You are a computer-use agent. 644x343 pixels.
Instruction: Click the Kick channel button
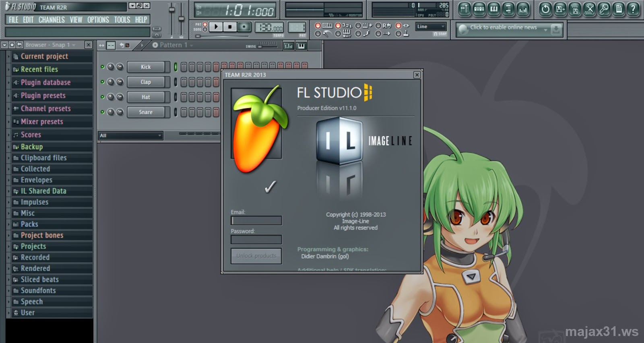[x=146, y=67]
